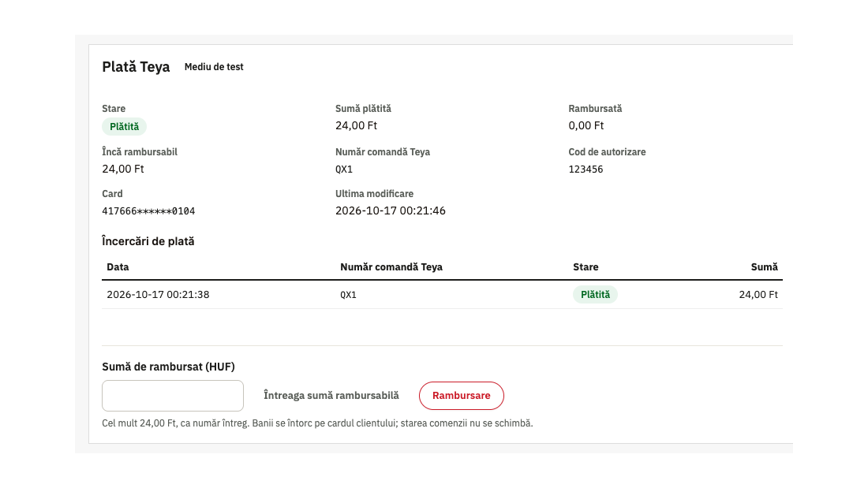Click the Număr comandă Teya column header

pyautogui.click(x=391, y=266)
